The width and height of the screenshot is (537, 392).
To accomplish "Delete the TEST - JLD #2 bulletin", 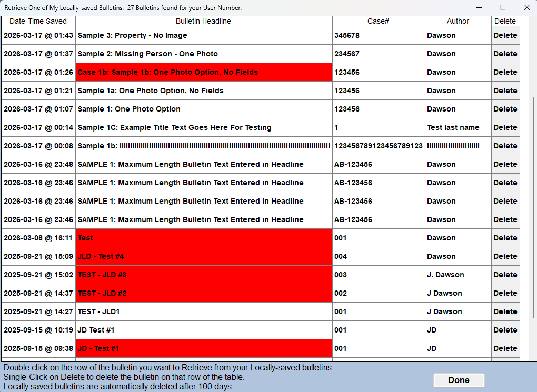I will pos(505,293).
